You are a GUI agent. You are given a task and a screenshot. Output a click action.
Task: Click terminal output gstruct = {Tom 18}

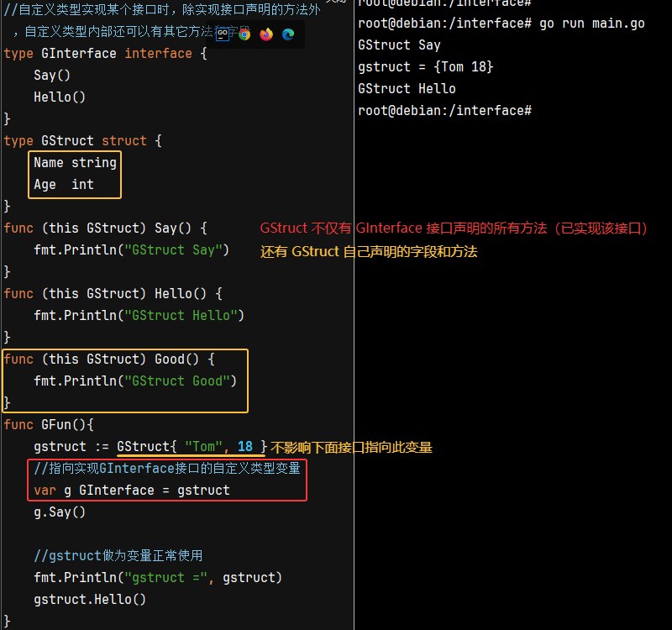click(425, 67)
